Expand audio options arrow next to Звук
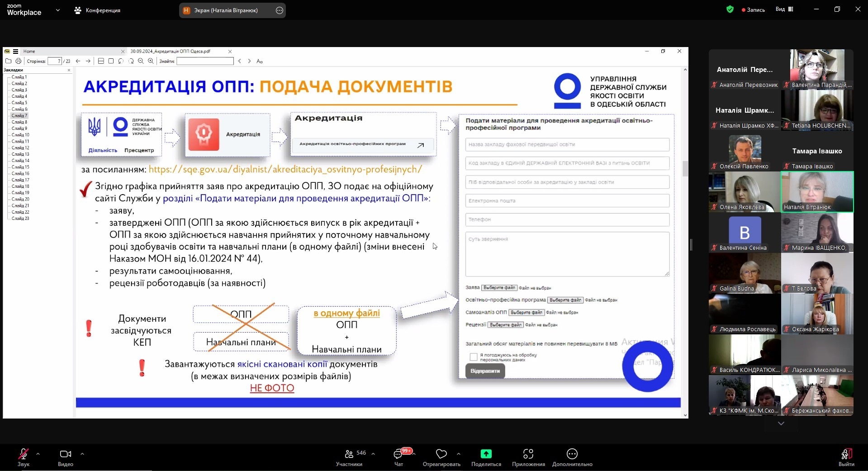 (x=38, y=453)
